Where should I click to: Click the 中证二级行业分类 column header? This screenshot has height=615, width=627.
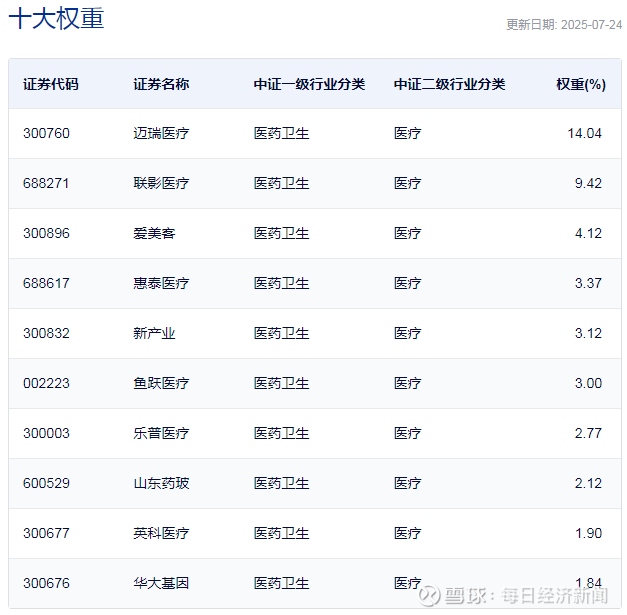(449, 84)
